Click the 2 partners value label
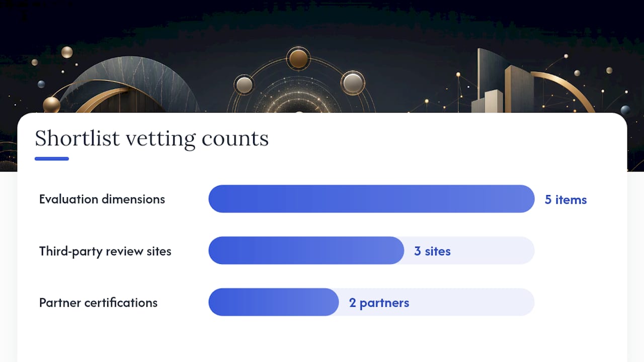The height and width of the screenshot is (362, 644). (379, 303)
